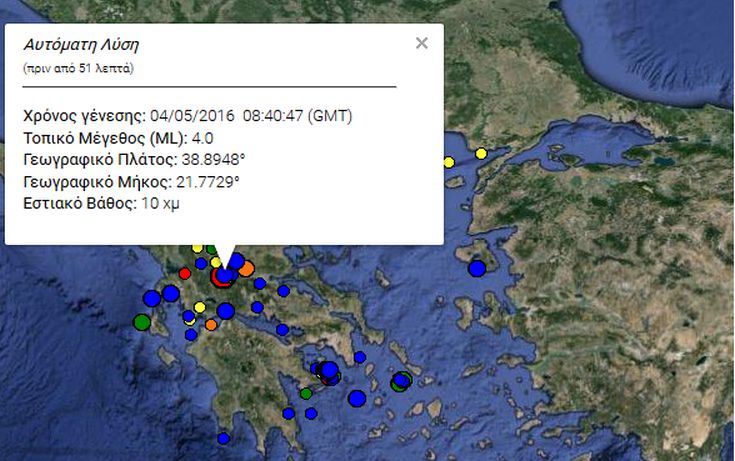
Task: Click the small green marker in the Saronic gulf
Action: [x=306, y=393]
